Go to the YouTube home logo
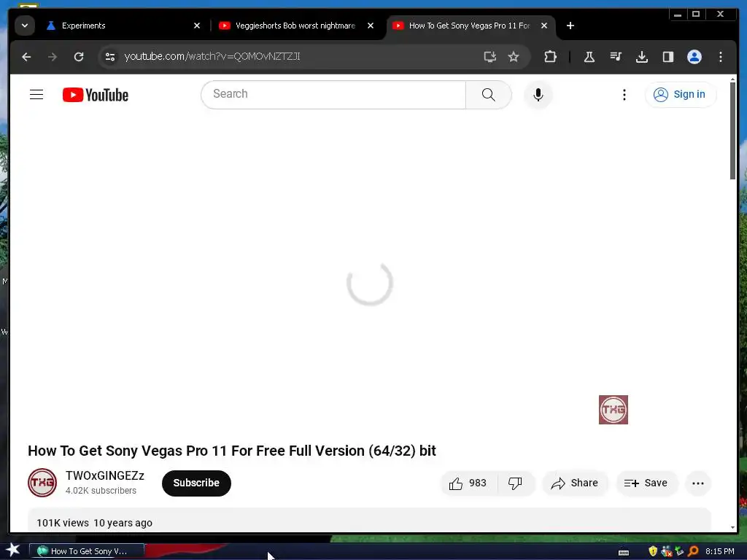Viewport: 747px width, 560px height. click(96, 95)
